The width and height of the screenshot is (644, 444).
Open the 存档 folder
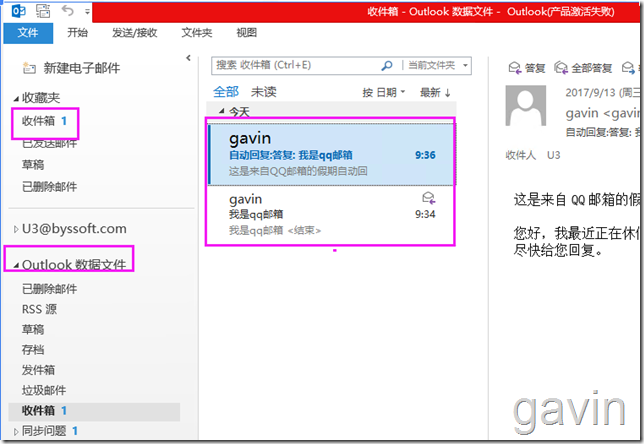click(33, 350)
